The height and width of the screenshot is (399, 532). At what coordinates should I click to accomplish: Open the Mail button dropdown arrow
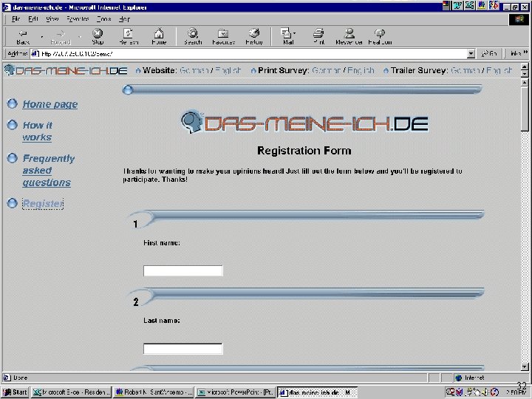[x=294, y=33]
